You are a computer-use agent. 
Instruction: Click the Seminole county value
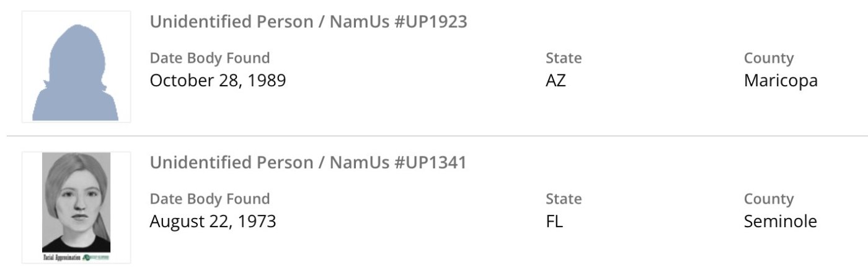point(780,221)
